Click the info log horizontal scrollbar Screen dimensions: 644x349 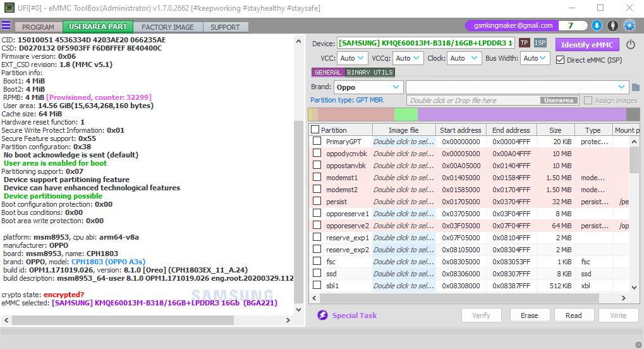point(123,320)
